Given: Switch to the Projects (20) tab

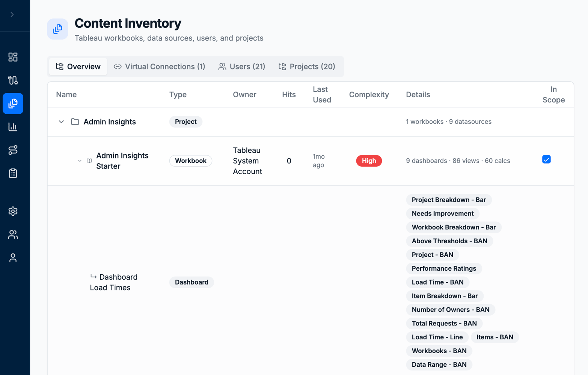Looking at the screenshot, I should tap(307, 66).
